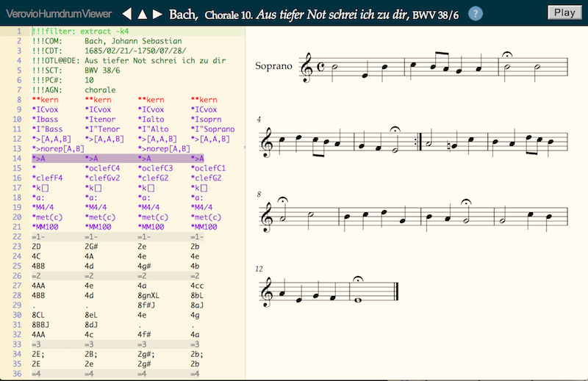Click the 'Bach,' composer name in header

(183, 14)
